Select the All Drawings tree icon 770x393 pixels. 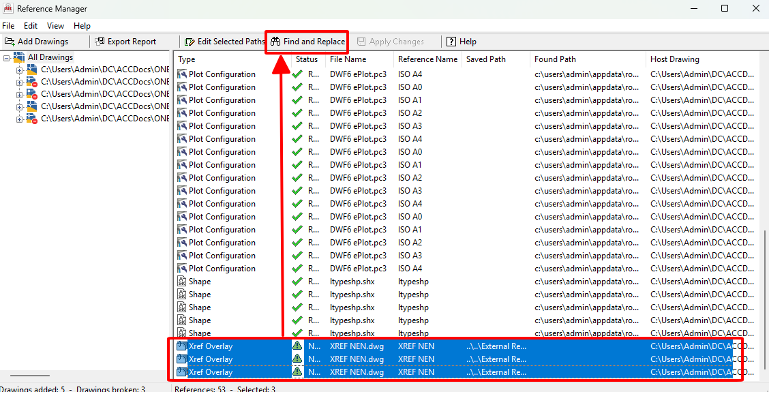click(x=19, y=57)
